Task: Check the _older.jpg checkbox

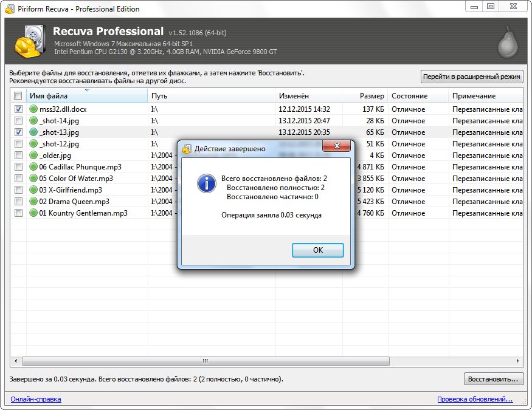Action: [x=18, y=155]
